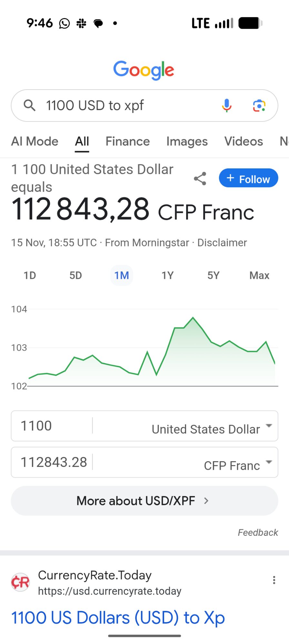Expand More about USD/XPF
The width and height of the screenshot is (289, 644).
(x=144, y=501)
